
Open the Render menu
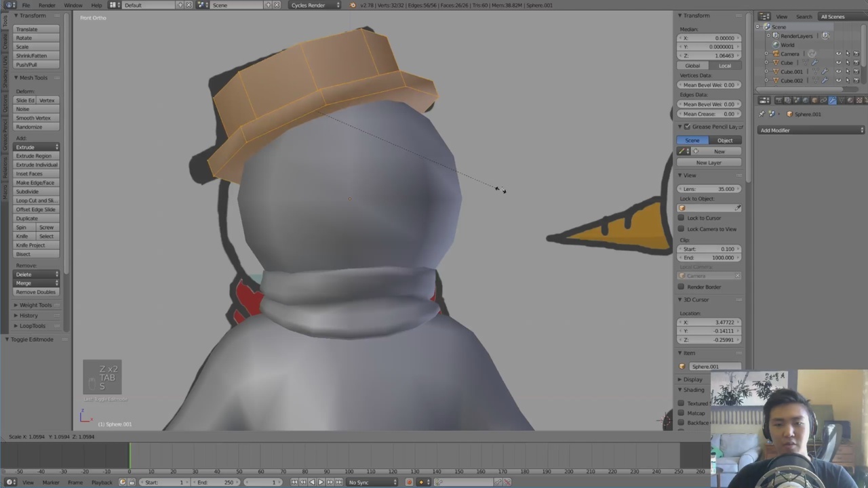pyautogui.click(x=47, y=5)
